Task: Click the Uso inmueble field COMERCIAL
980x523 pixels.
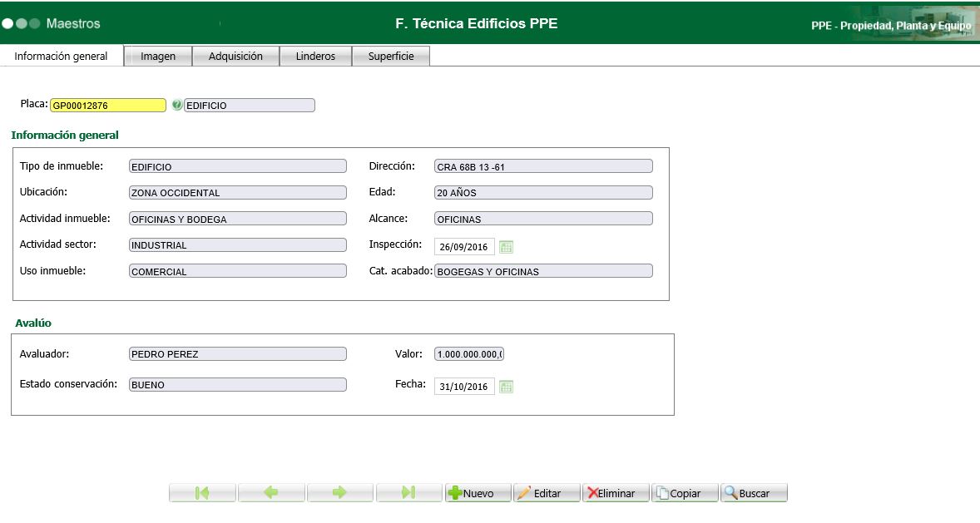Action: pos(237,271)
